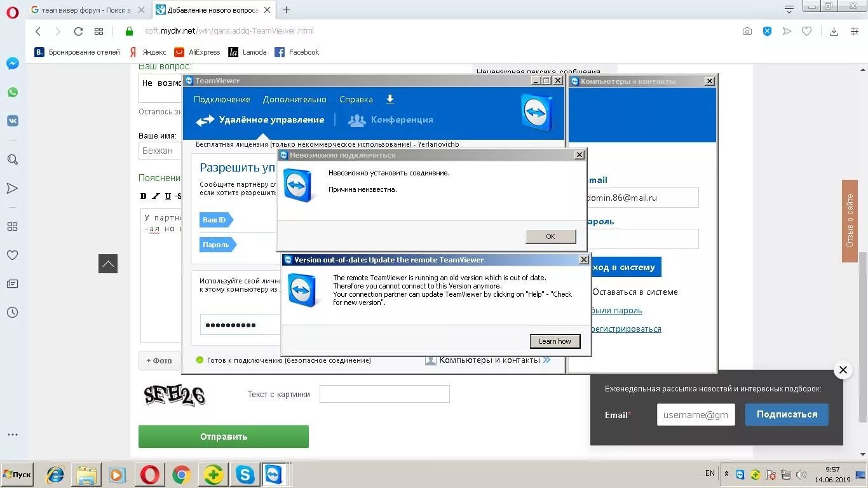868x488 pixels.
Task: Open the tab menu icon above the toolbar
Action: [x=789, y=10]
